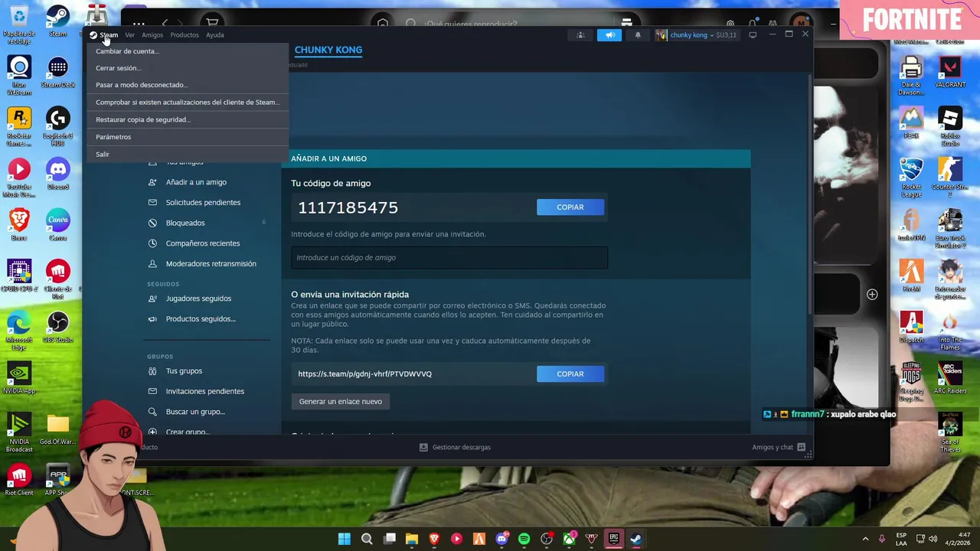The width and height of the screenshot is (980, 551).
Task: Open 'Invitaciones pendientes' groups item
Action: pyautogui.click(x=205, y=392)
